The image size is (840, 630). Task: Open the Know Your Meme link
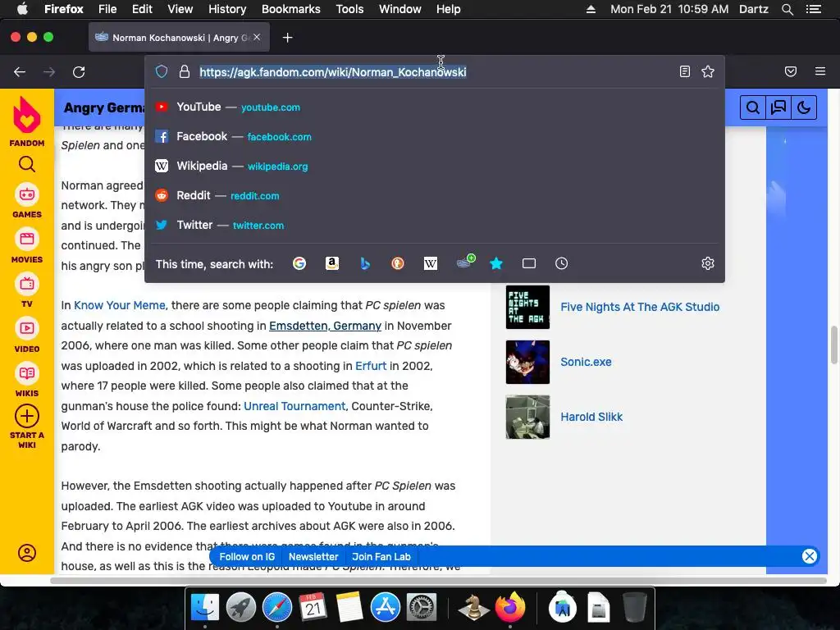pyautogui.click(x=120, y=305)
